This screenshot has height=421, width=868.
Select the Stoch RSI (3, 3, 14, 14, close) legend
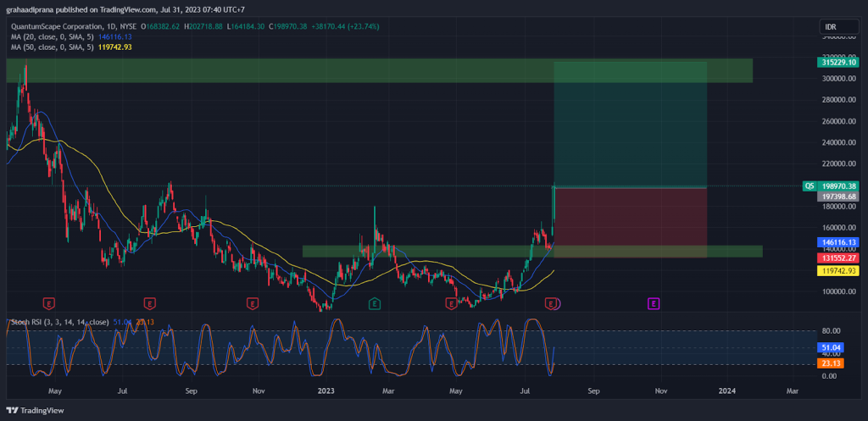(x=60, y=321)
